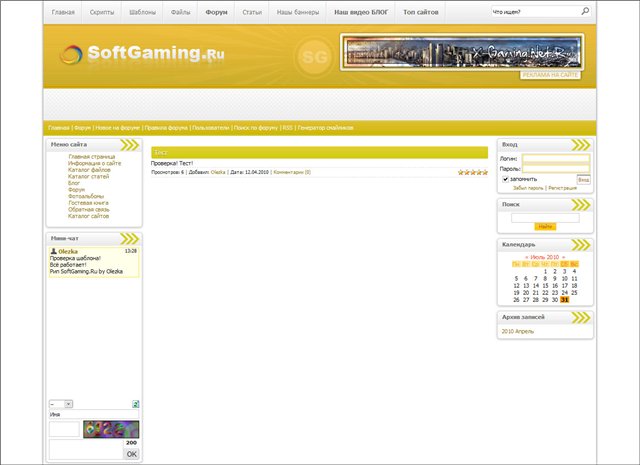This screenshot has width=640, height=465.
Task: Click the RSS link in yellow bar
Action: pos(288,128)
